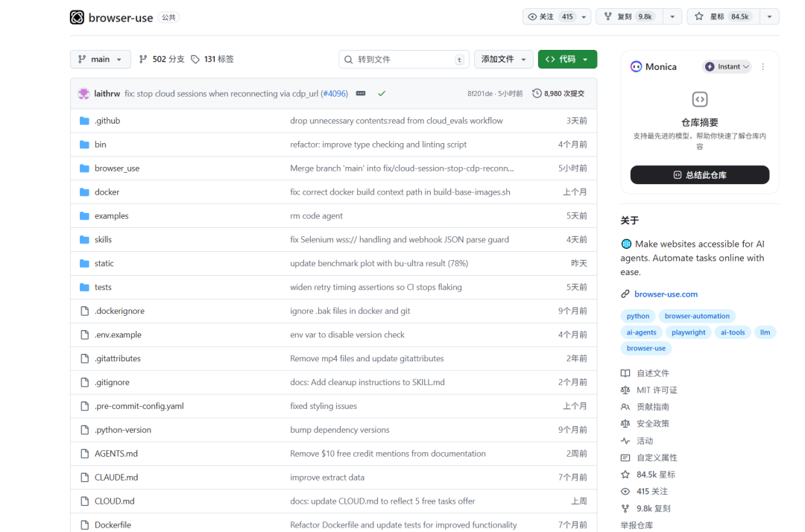Open the docker folder

tap(107, 192)
